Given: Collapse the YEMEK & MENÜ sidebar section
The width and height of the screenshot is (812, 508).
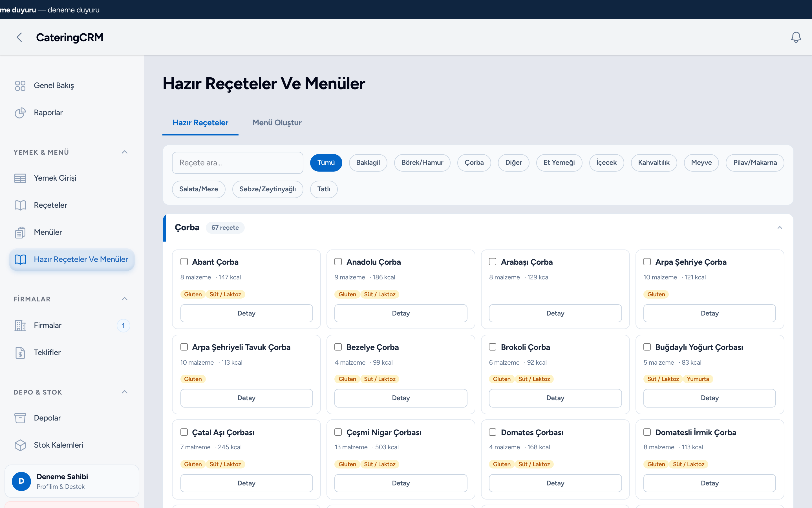Looking at the screenshot, I should pos(125,152).
